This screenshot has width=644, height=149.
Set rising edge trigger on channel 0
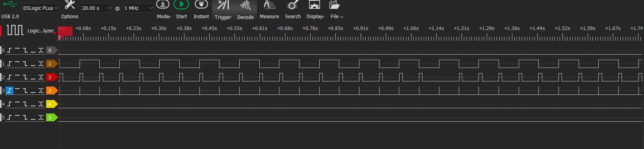[9, 50]
